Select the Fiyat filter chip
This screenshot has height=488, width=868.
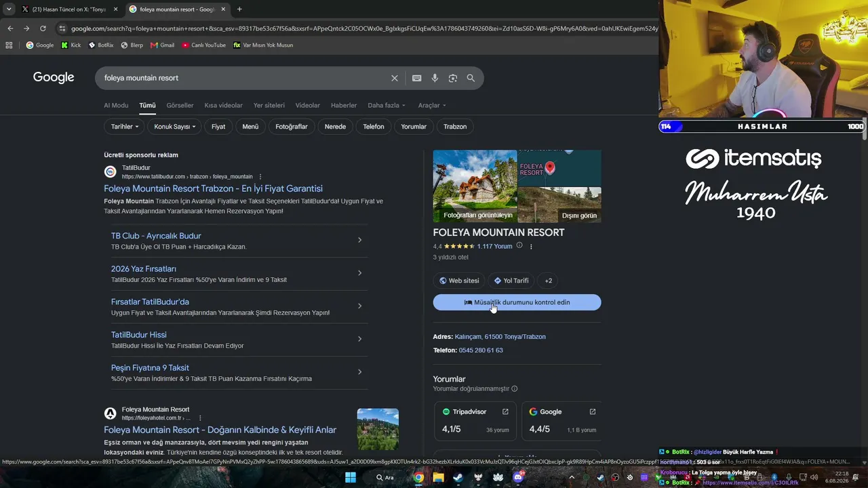tap(218, 127)
